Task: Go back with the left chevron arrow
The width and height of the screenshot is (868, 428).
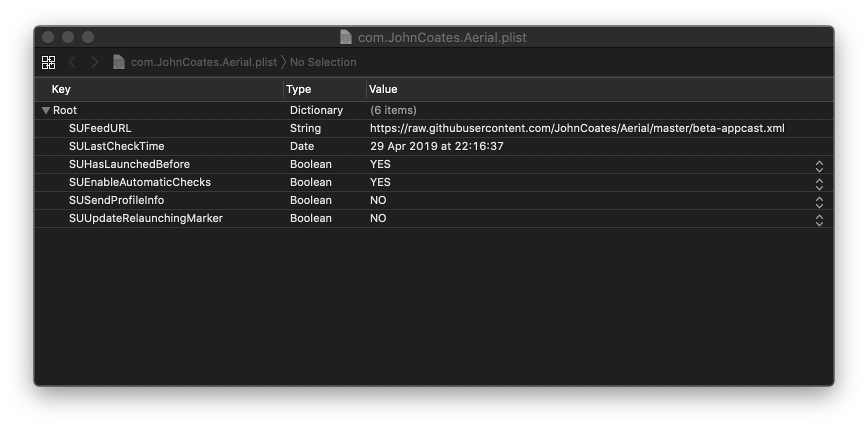Action: (72, 62)
